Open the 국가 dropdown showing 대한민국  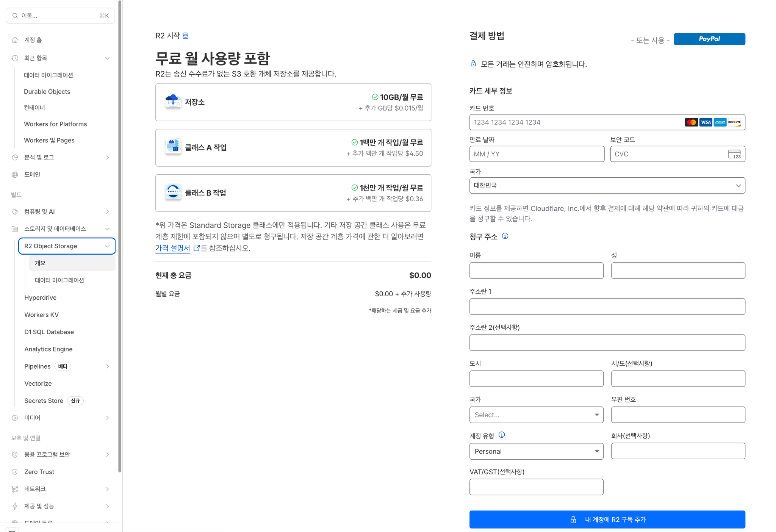click(607, 185)
